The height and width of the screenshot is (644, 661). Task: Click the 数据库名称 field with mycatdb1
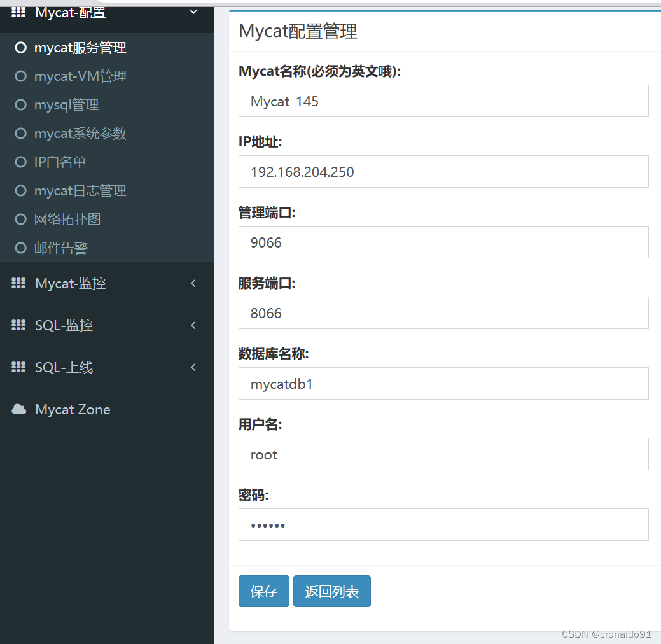[443, 383]
